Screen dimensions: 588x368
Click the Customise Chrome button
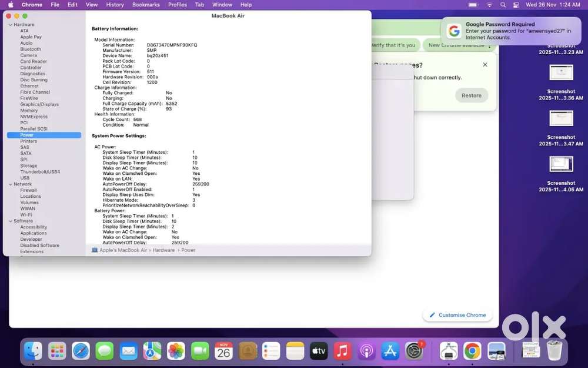click(x=457, y=314)
